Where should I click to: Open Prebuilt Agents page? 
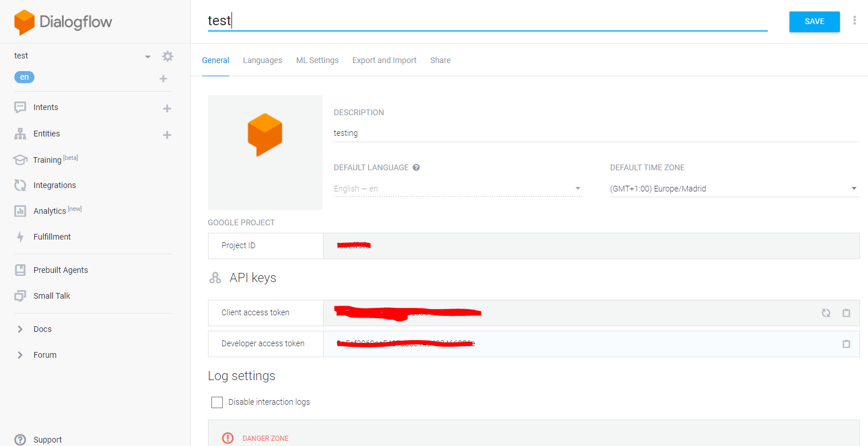pyautogui.click(x=61, y=270)
